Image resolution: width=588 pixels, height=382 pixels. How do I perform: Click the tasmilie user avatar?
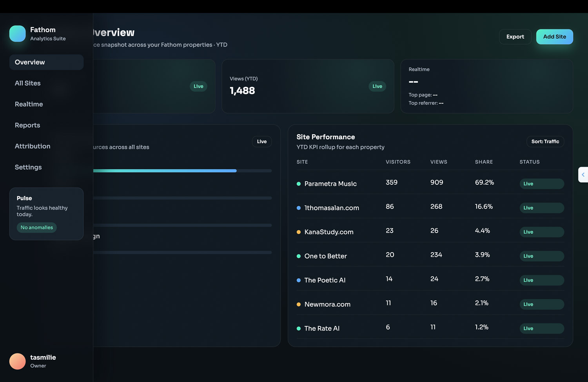[x=18, y=361]
